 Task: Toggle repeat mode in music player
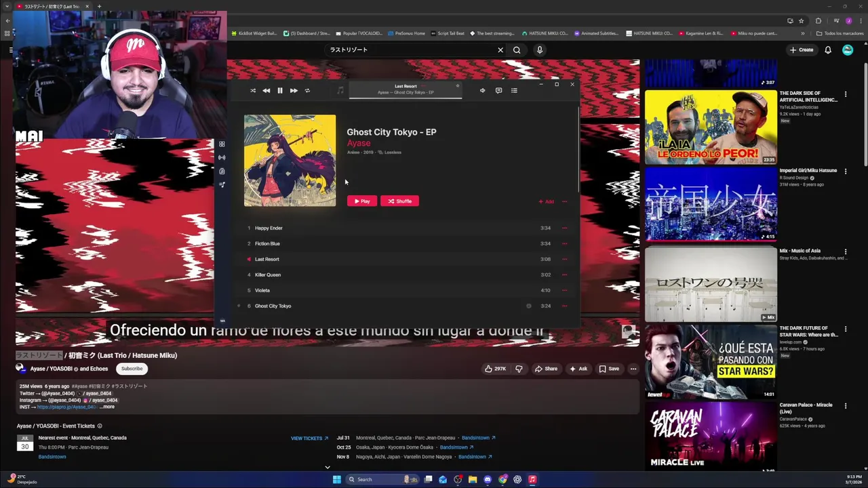click(307, 91)
